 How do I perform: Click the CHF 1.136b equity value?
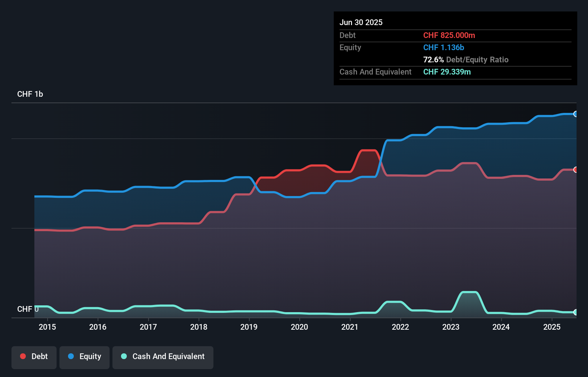point(444,47)
